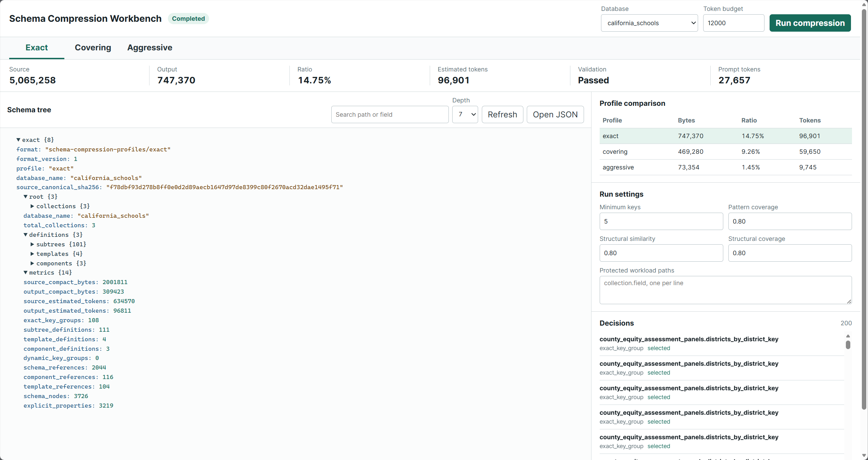Click the Tokens column header
868x460 pixels.
pyautogui.click(x=810, y=120)
